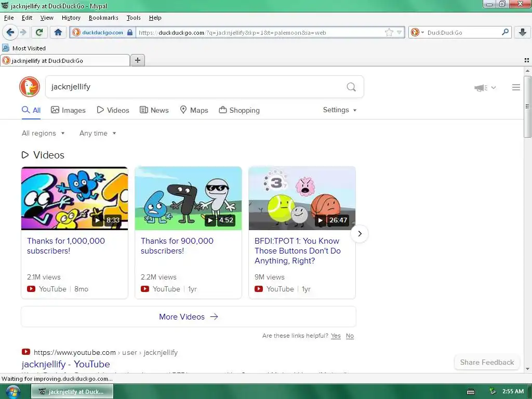Screen dimensions: 532x399
Task: Answer Yes to links helpful question
Action: [336, 336]
